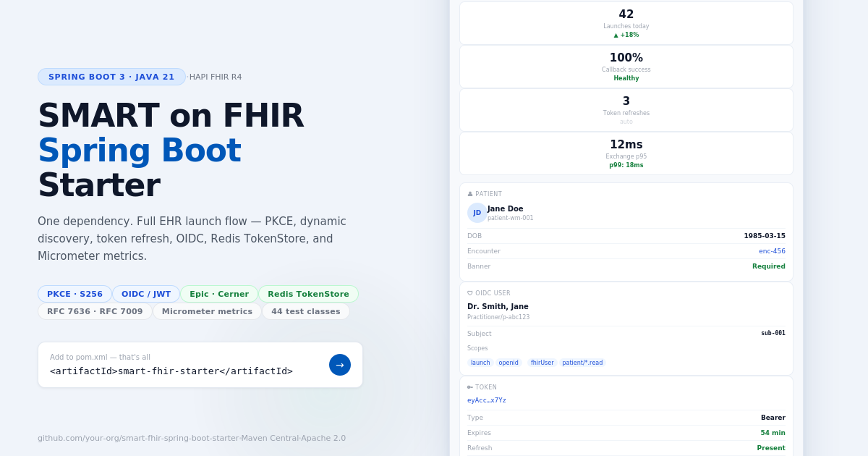Click the eyAcc…x7Yz token value

[x=487, y=400]
